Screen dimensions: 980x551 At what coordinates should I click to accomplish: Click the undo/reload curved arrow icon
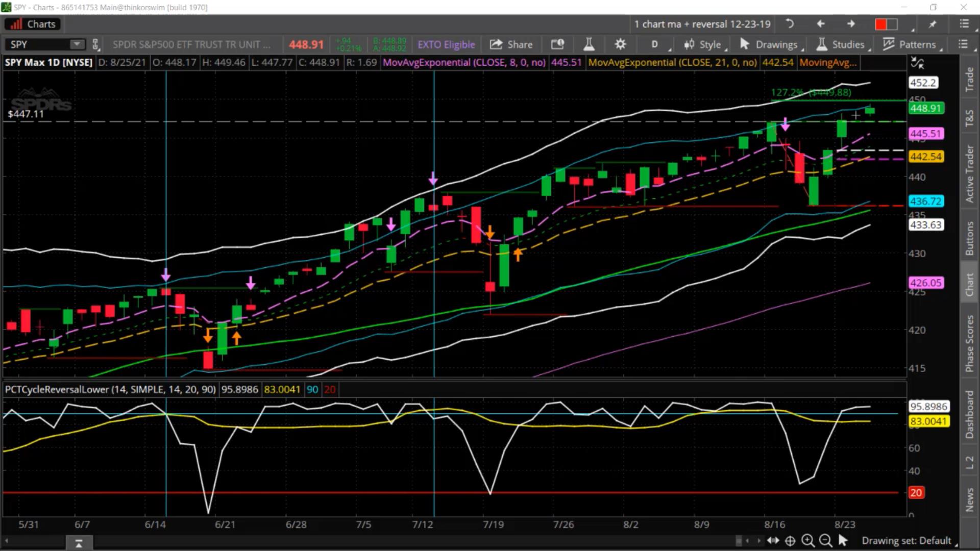tap(790, 24)
